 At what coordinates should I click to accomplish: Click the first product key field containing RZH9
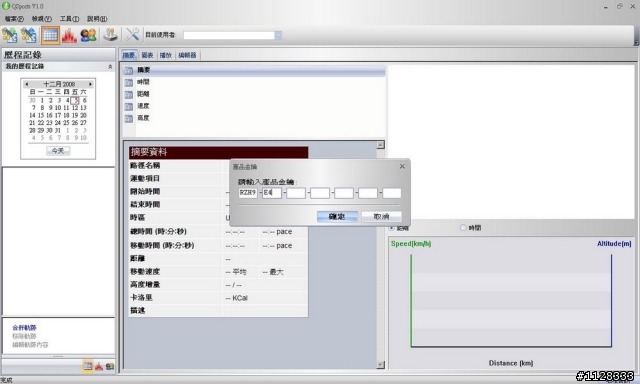[248, 193]
